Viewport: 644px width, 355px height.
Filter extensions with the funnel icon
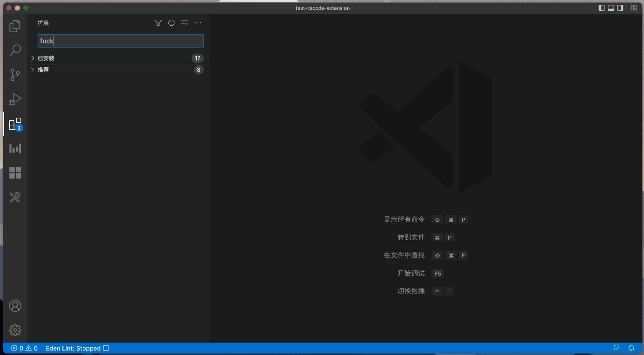click(x=158, y=23)
